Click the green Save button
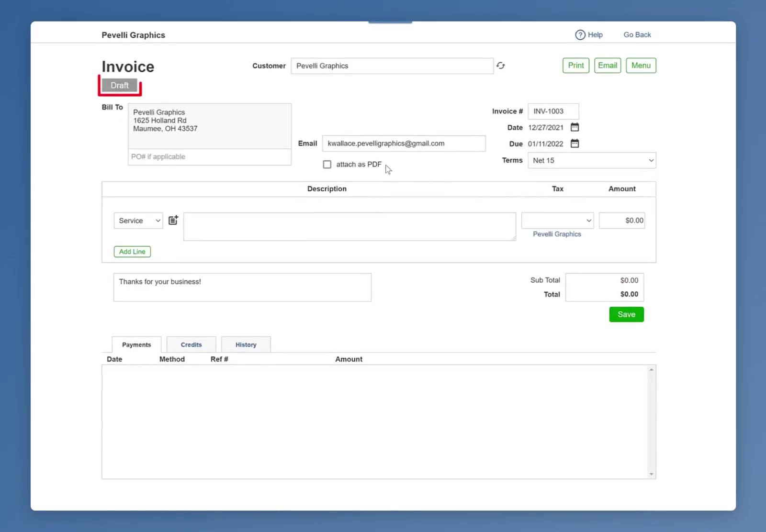 tap(626, 314)
